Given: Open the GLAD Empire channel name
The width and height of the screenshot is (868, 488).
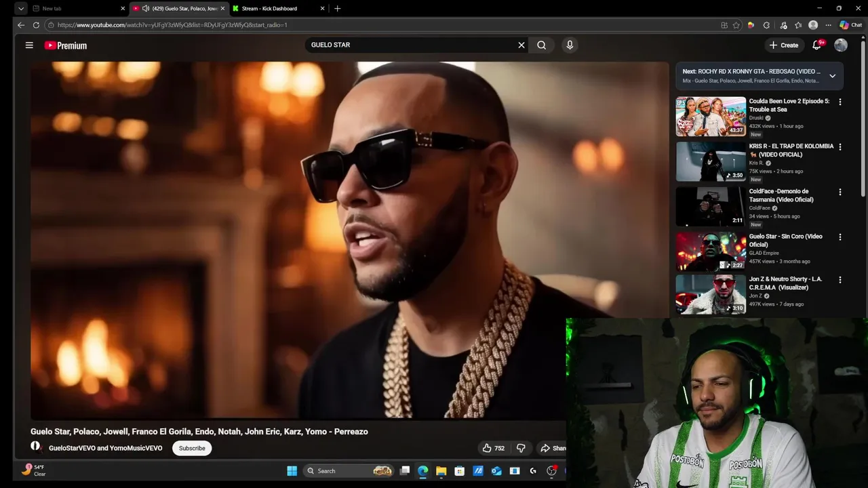Looking at the screenshot, I should point(764,253).
